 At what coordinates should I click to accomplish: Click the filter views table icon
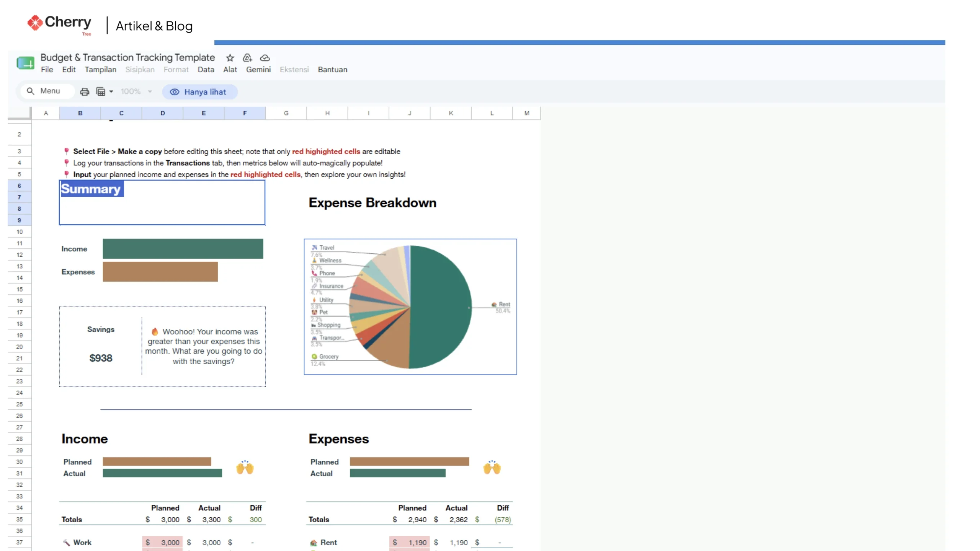coord(101,92)
